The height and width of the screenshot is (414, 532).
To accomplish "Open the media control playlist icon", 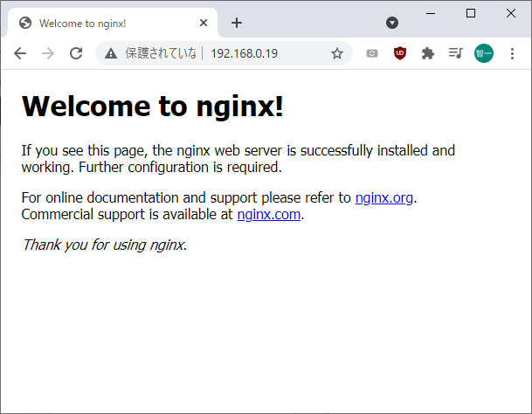I will (455, 53).
